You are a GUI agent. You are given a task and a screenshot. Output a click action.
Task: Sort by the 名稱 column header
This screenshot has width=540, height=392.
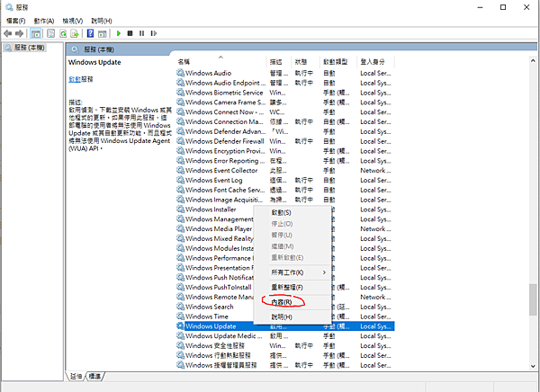coord(221,62)
